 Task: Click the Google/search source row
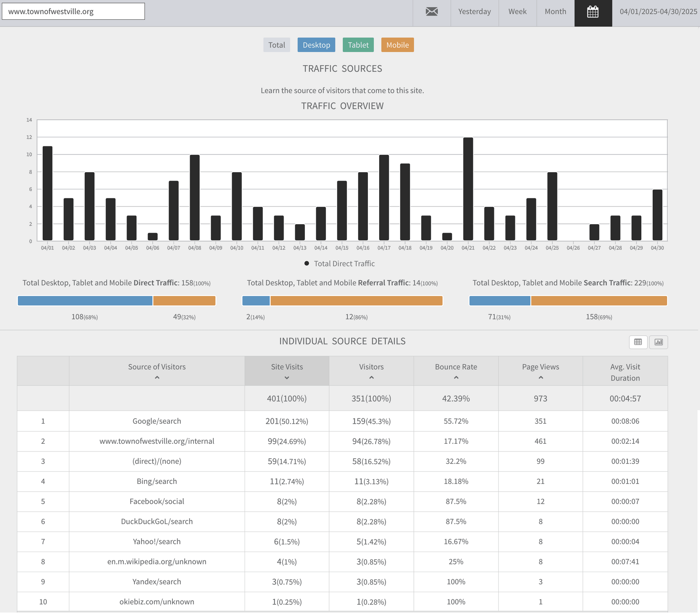157,421
